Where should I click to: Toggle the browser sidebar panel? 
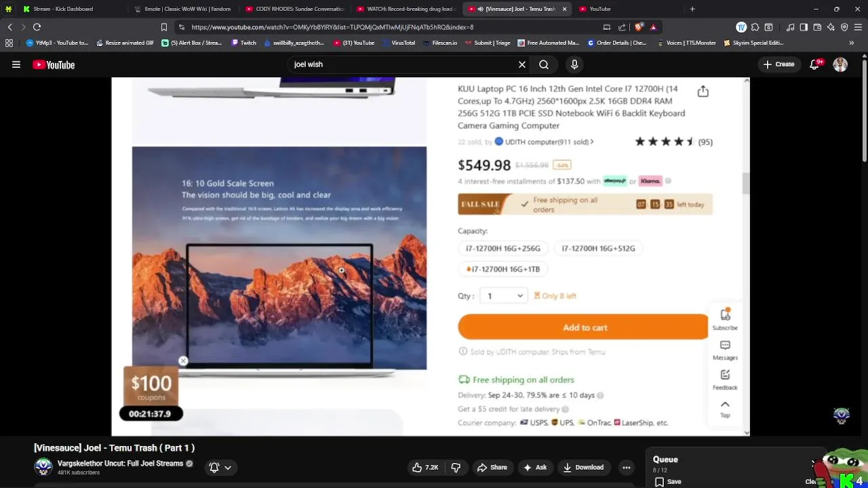coord(804,27)
